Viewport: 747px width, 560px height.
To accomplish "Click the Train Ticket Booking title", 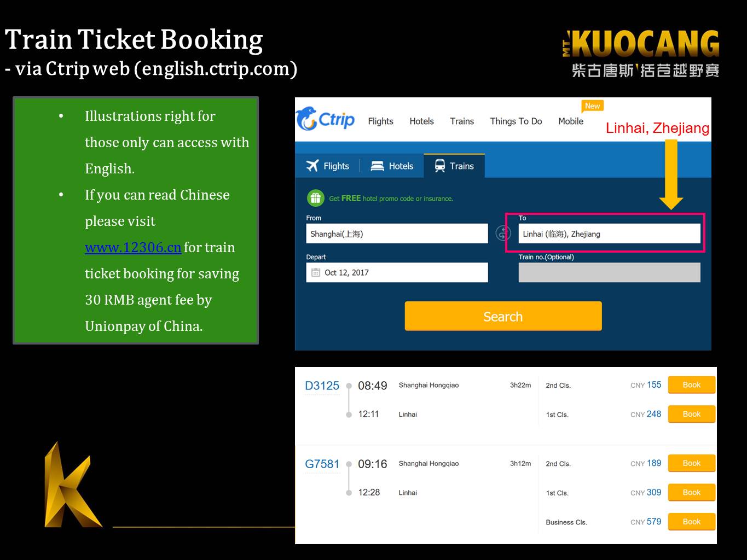I will coord(134,40).
